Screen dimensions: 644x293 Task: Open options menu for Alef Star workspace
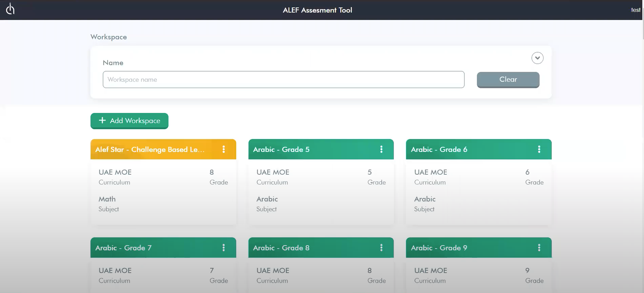(224, 149)
